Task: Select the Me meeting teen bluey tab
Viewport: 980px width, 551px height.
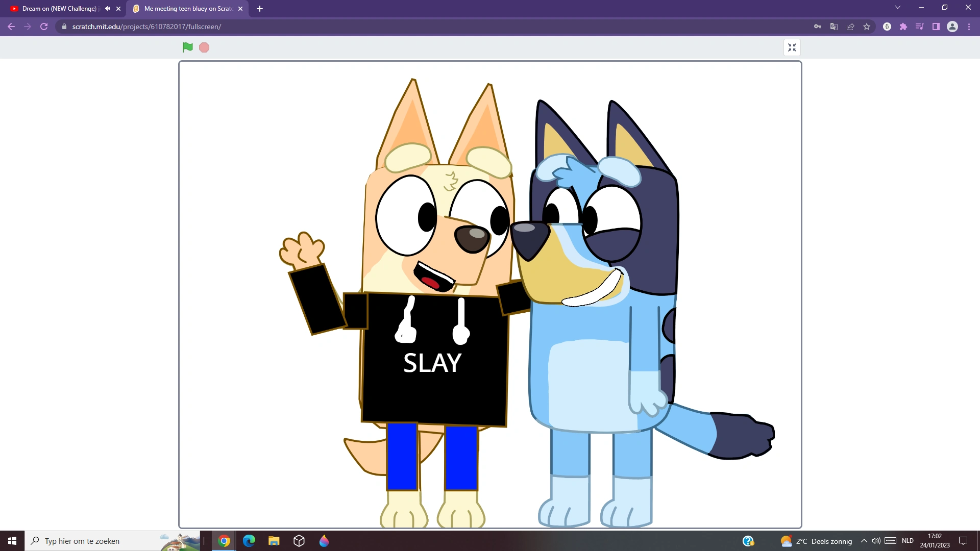Action: tap(184, 8)
